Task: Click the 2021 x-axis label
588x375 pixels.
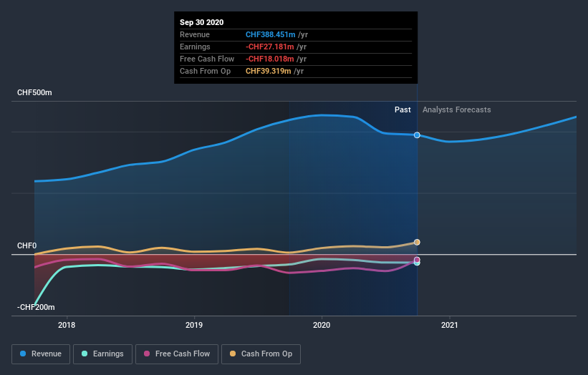Action: (449, 325)
